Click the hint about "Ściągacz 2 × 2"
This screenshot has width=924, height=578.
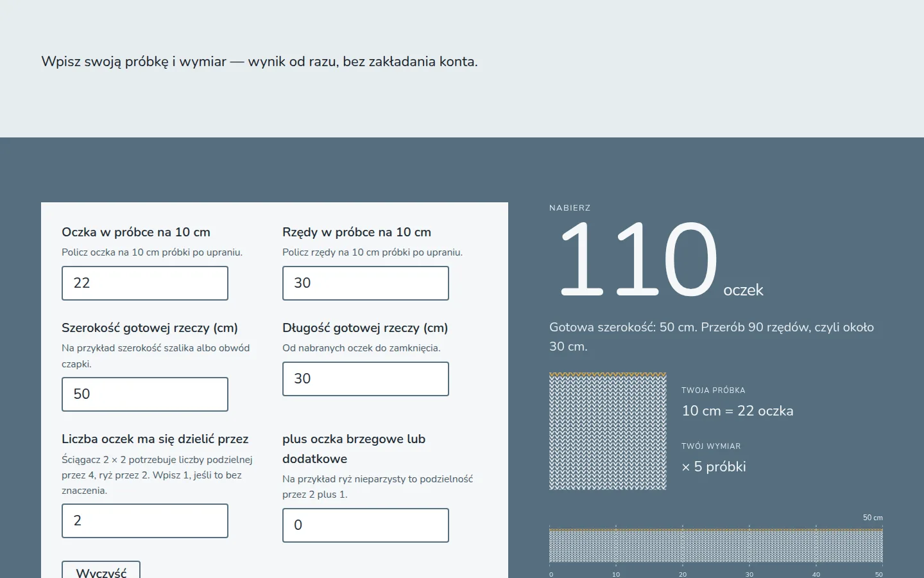[x=157, y=475]
